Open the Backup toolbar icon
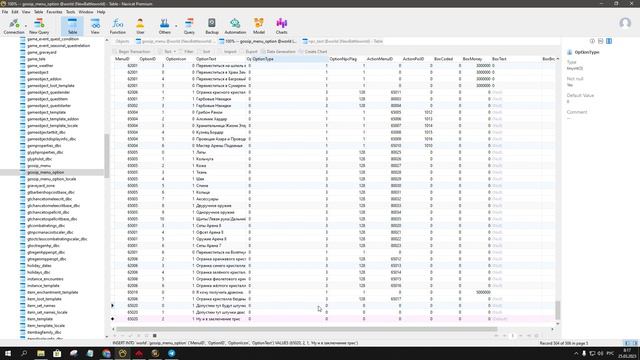Screen dimensions: 640x360 coord(211,26)
